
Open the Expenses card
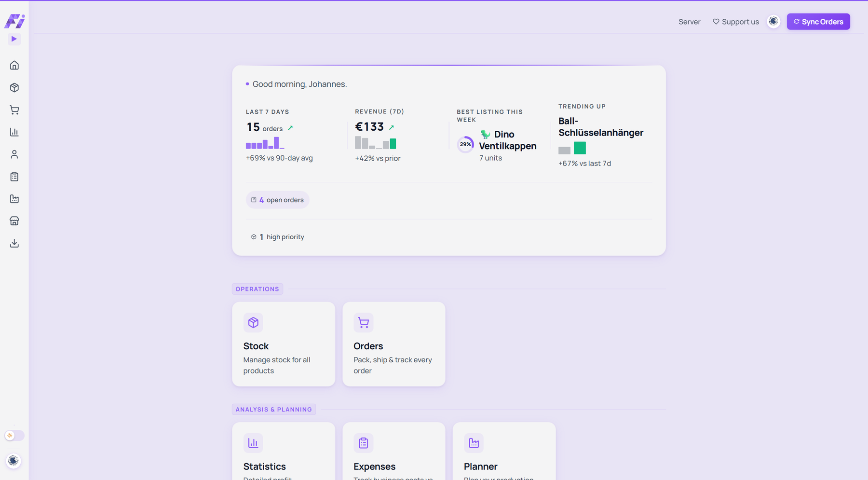point(394,451)
